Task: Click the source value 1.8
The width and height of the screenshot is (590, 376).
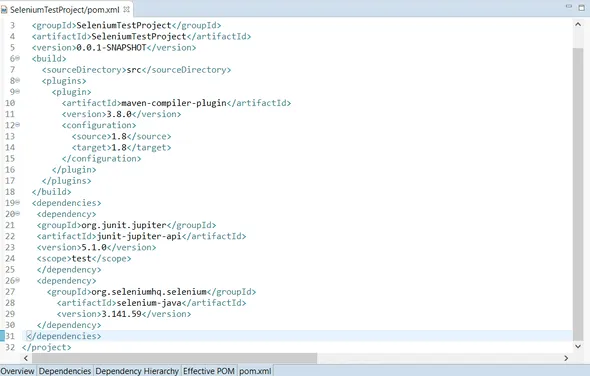Action: (119, 136)
